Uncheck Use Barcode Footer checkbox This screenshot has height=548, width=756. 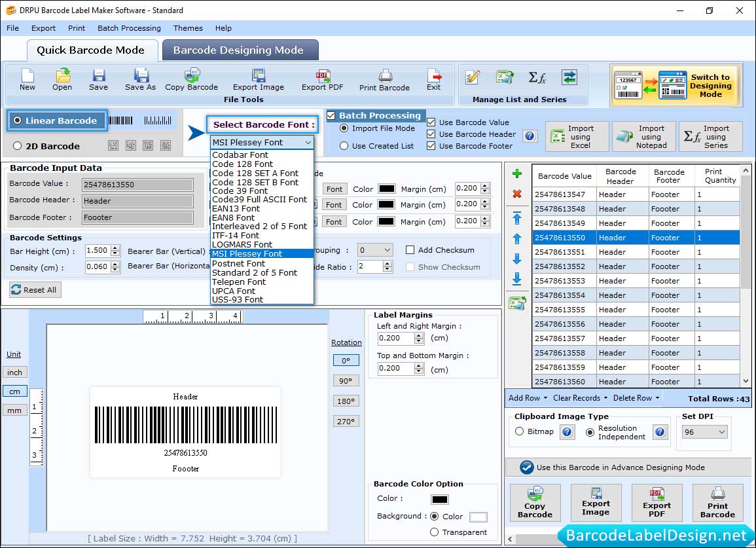tap(431, 146)
